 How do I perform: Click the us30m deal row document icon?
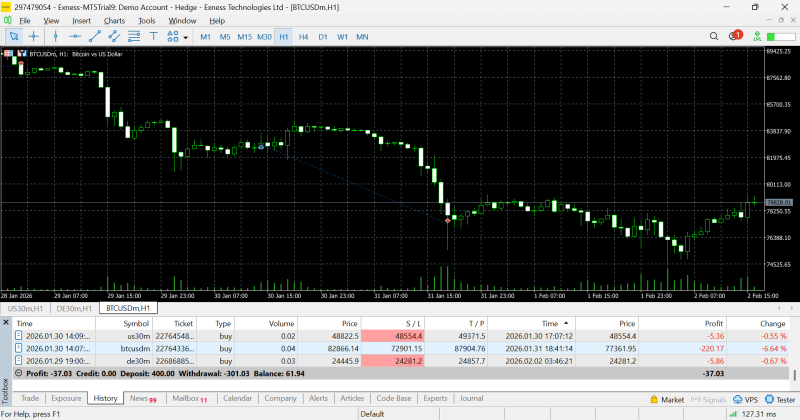(x=18, y=336)
